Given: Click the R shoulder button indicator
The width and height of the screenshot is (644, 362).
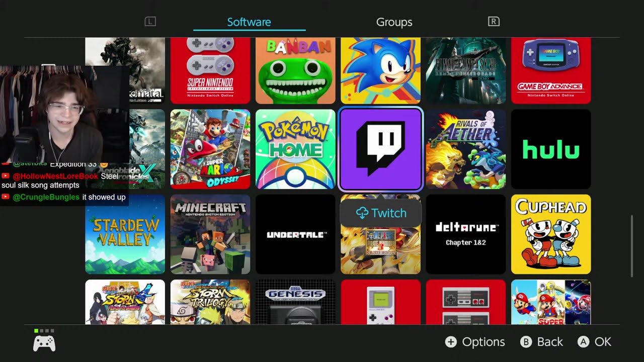Looking at the screenshot, I should tap(494, 22).
